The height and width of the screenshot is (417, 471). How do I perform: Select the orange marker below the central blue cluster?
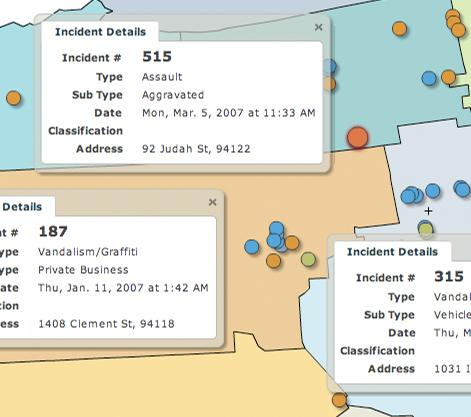[273, 261]
